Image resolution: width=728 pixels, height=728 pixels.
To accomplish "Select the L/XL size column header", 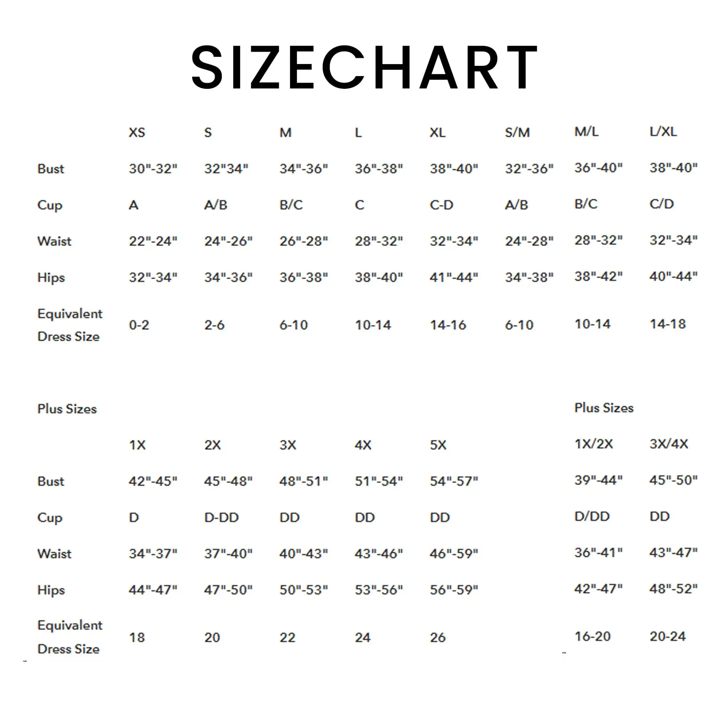I will coord(663,131).
